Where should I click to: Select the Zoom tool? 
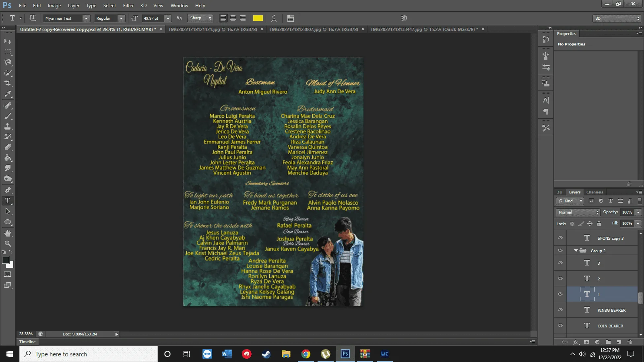tap(8, 243)
